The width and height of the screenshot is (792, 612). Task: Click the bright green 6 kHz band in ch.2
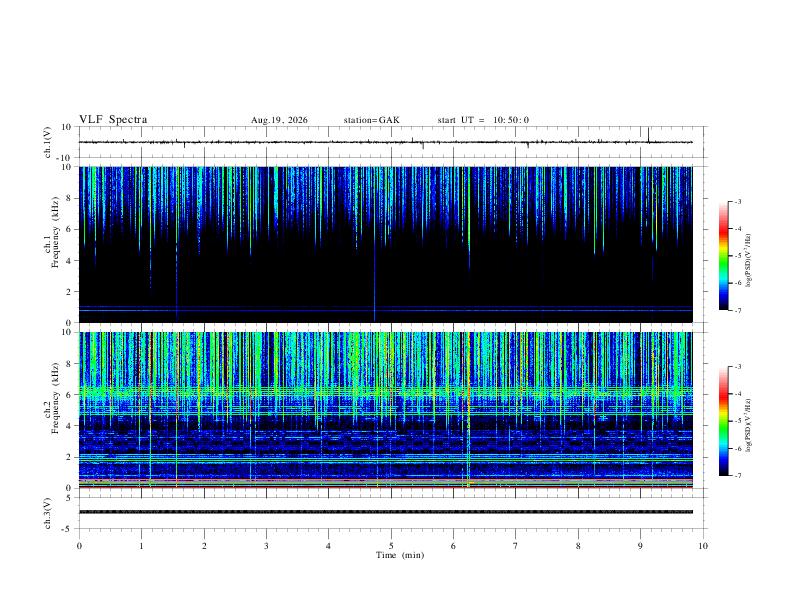(386, 391)
